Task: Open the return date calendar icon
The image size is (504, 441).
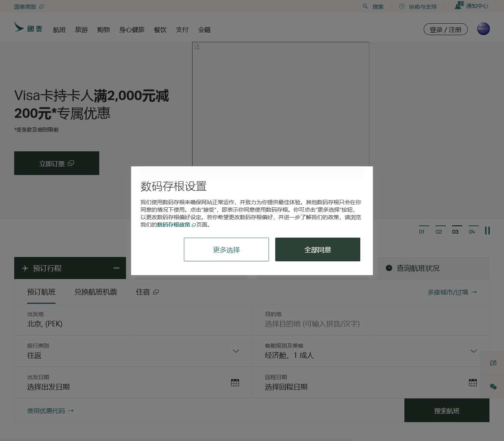Action: pos(473,382)
